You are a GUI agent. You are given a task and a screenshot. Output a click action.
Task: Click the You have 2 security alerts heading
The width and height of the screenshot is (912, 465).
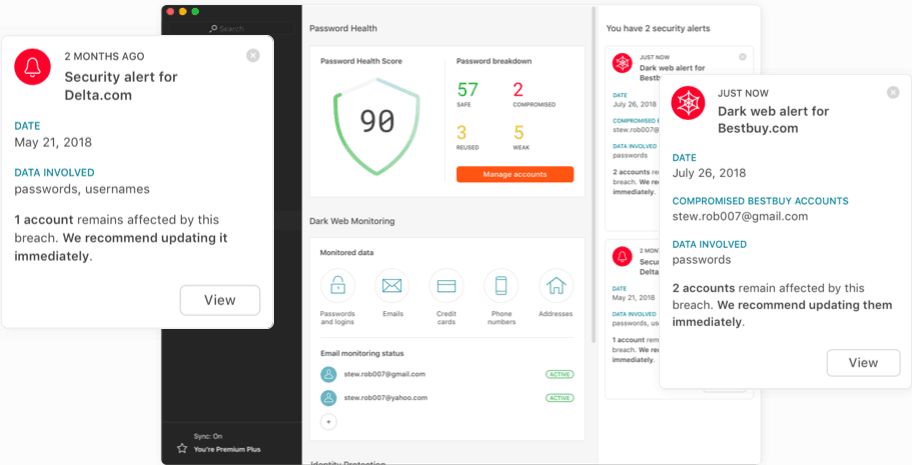click(658, 28)
